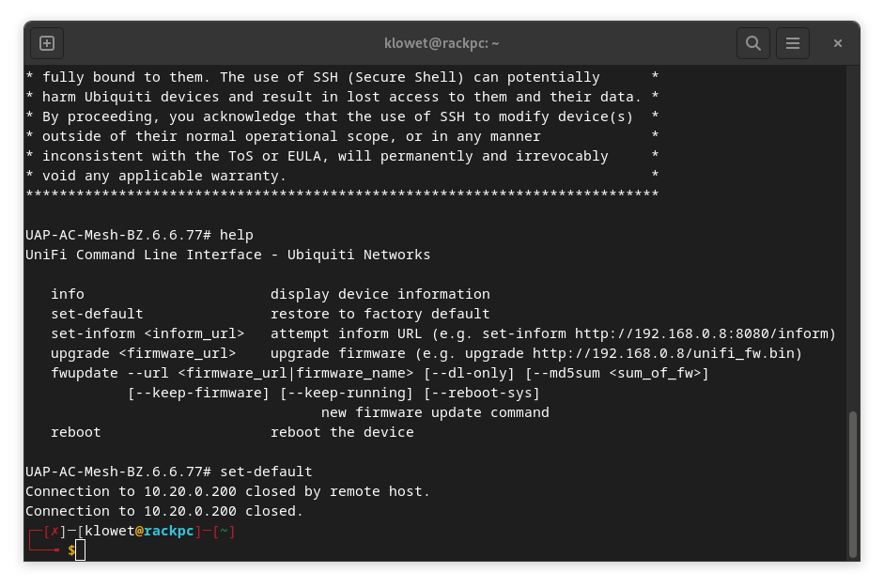Open the hamburger main menu

coord(793,43)
